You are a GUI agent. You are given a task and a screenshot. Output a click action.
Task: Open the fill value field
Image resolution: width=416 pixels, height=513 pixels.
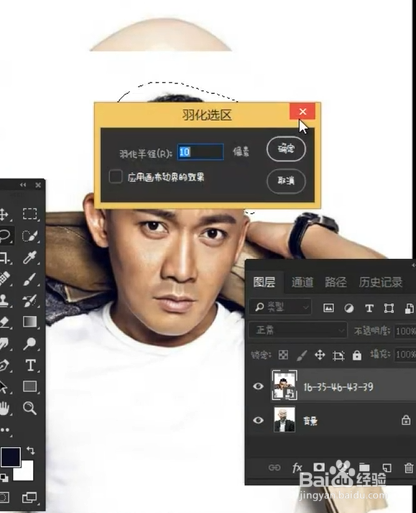[x=405, y=354]
